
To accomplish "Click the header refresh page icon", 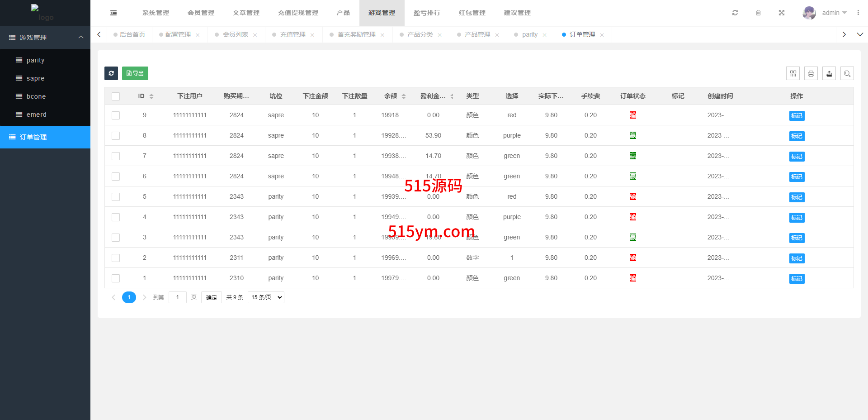I will pos(735,13).
